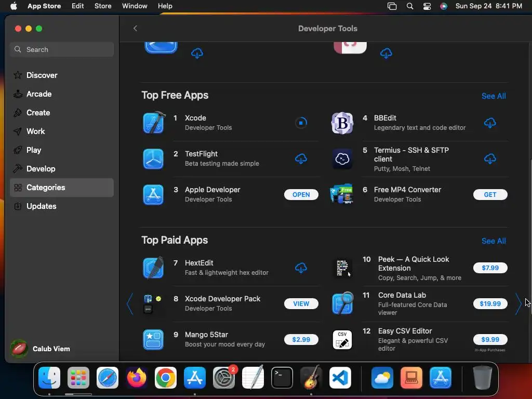Open the Peek Quick Look Extension icon
The height and width of the screenshot is (399, 532).
[x=342, y=268]
